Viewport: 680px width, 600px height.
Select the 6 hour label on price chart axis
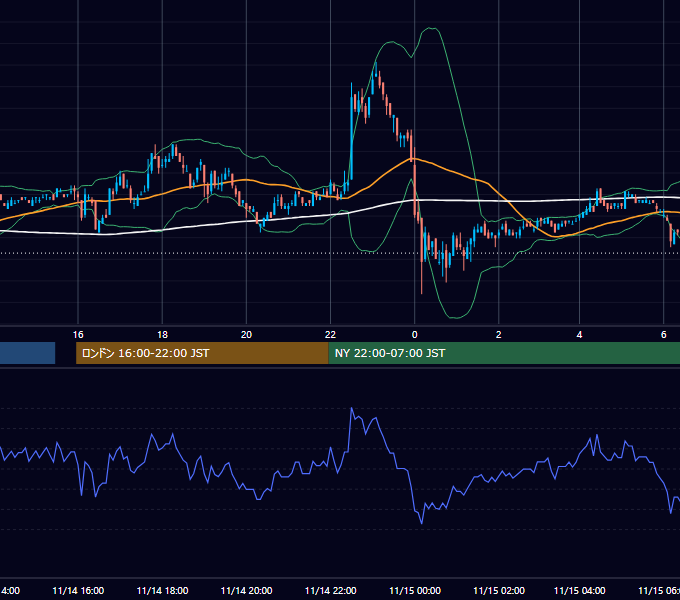click(664, 335)
